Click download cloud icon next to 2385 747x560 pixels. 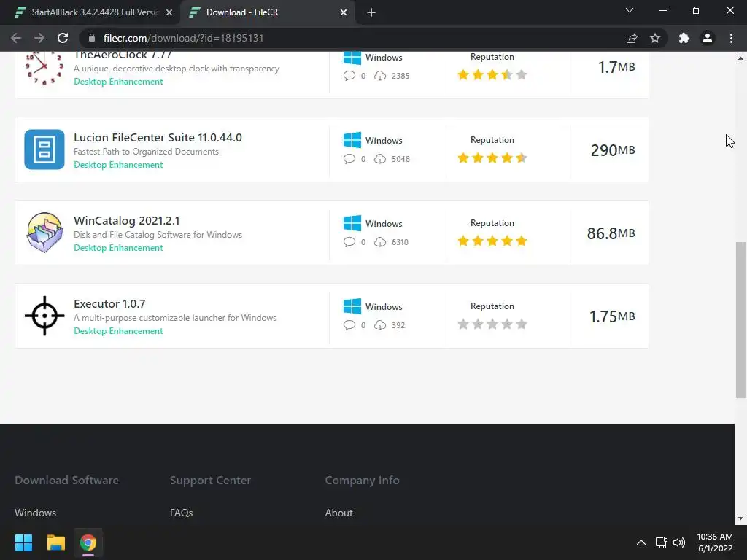tap(379, 76)
